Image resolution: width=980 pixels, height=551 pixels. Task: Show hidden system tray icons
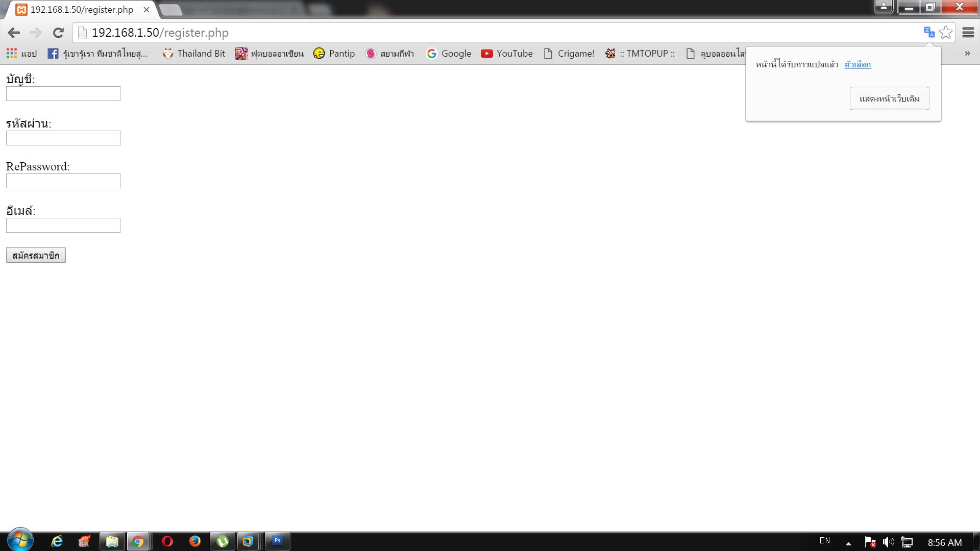pos(848,543)
